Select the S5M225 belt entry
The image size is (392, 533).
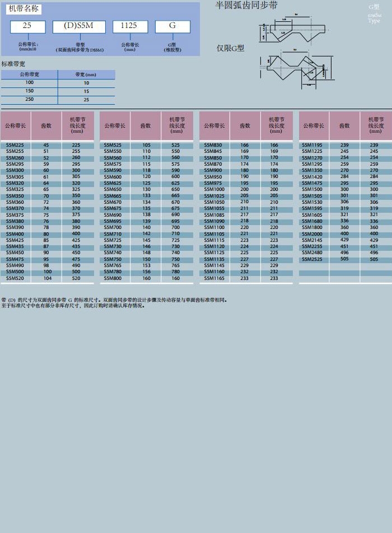(15, 145)
